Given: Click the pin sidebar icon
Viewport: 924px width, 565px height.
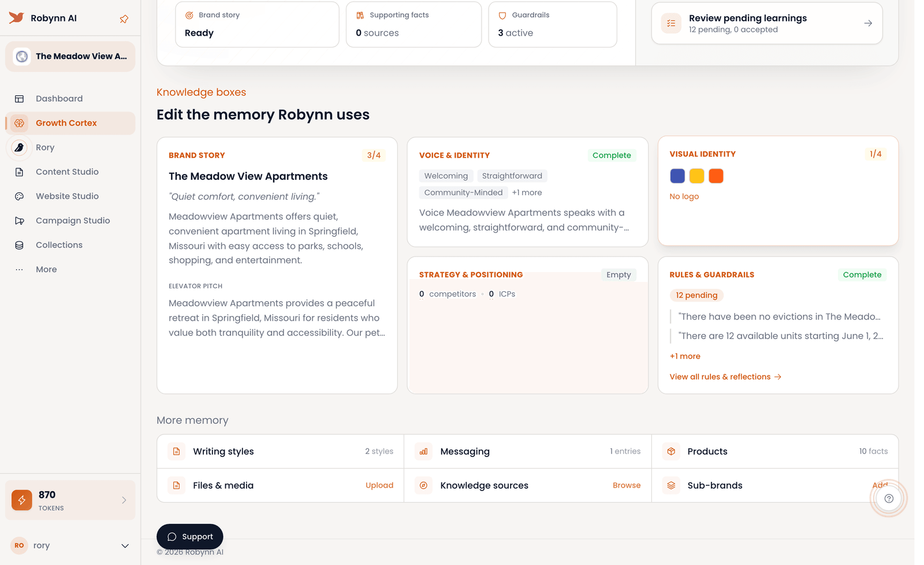Looking at the screenshot, I should coord(124,19).
